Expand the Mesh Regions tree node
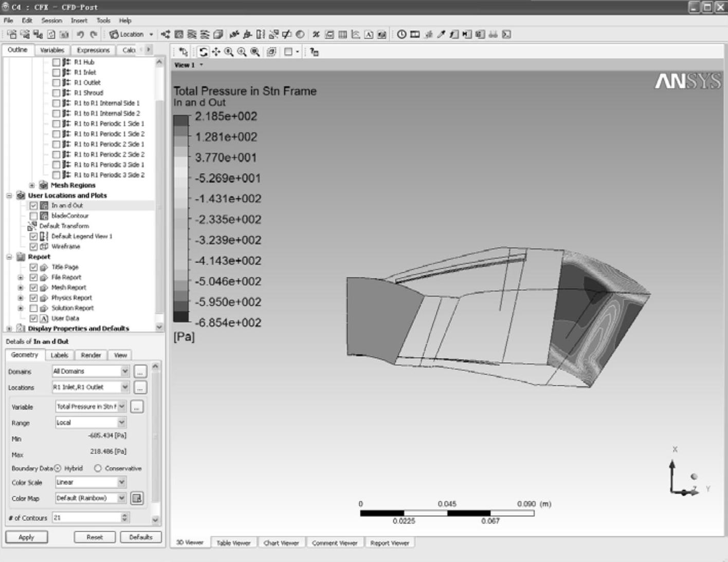The width and height of the screenshot is (728, 562). tap(32, 185)
